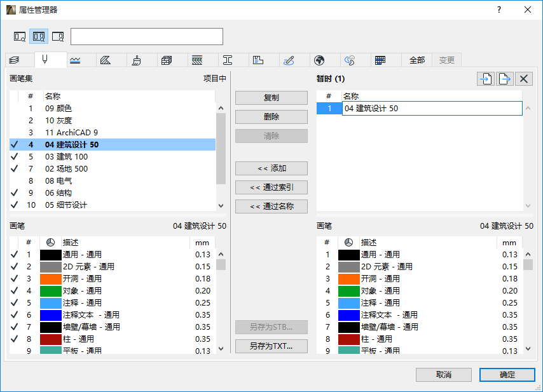
Task: Click the 复制 button
Action: [271, 98]
